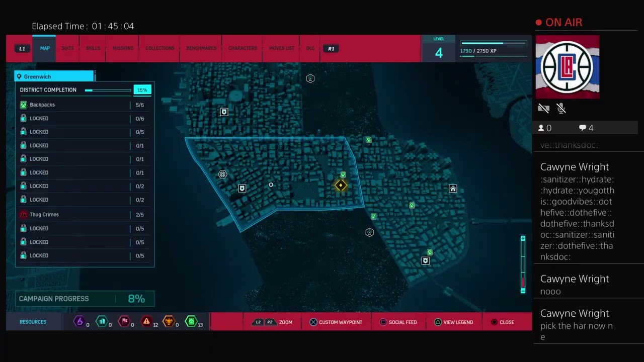This screenshot has height=362, width=644.
Task: Click the 1790 / 2750 XP text
Action: point(478,51)
